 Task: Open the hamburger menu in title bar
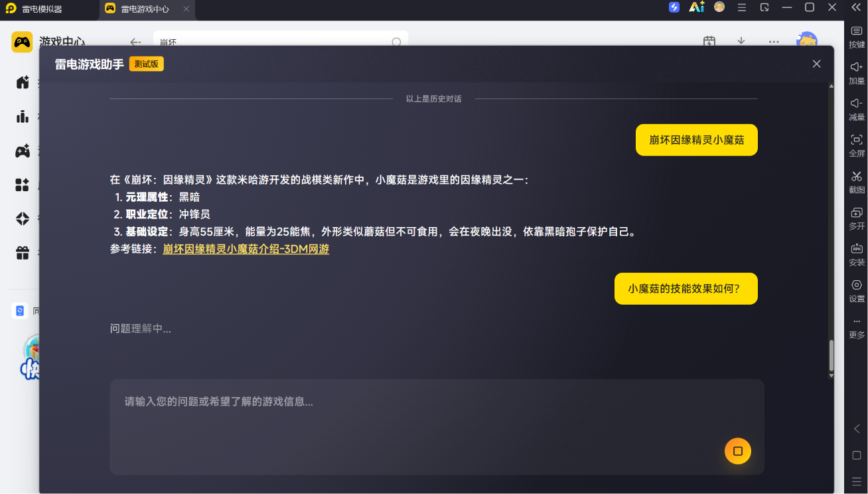pyautogui.click(x=742, y=7)
